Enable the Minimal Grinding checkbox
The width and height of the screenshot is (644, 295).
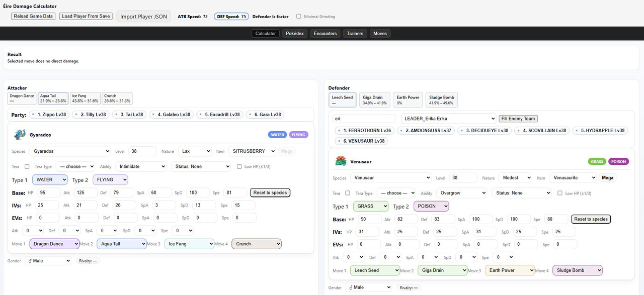(299, 17)
